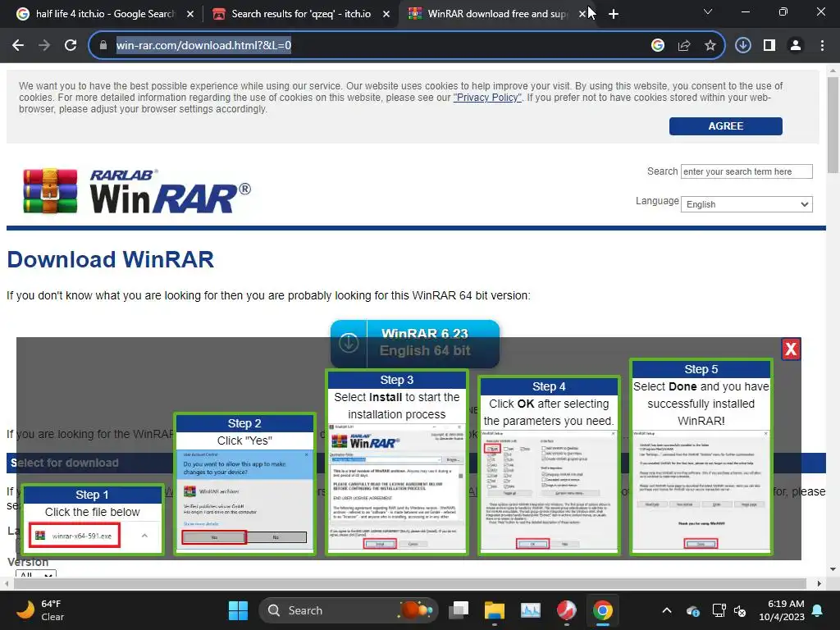Click the WinRAR logo
Viewport: 840px width, 630px height.
coord(137,191)
